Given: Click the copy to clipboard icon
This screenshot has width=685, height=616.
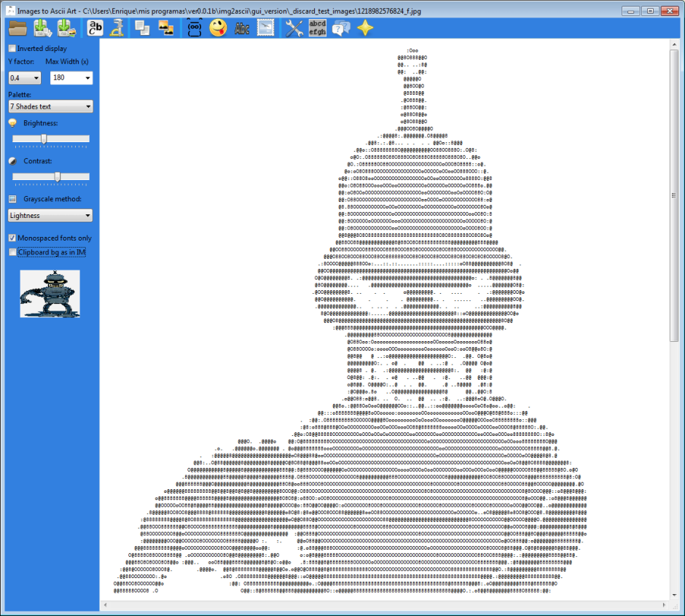Looking at the screenshot, I should click(x=143, y=28).
